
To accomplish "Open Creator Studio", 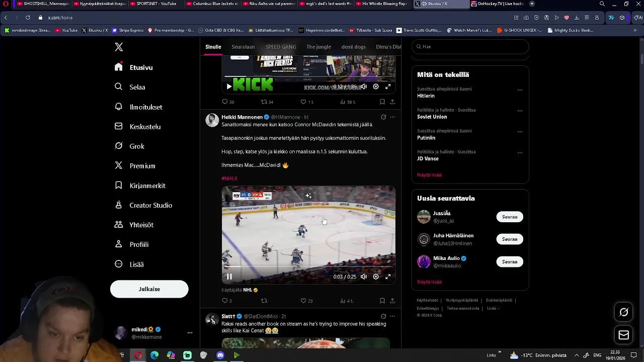I will (143, 205).
